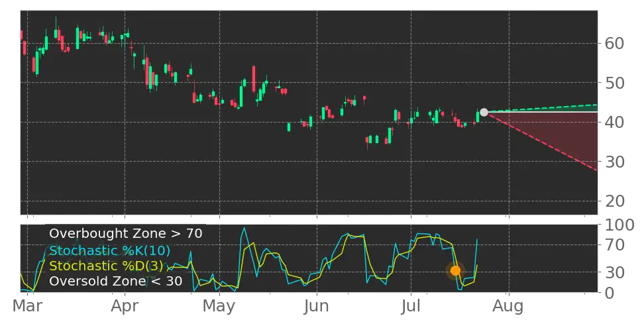Click the 'Aug' x-axis label
644x322 pixels.
click(x=510, y=307)
